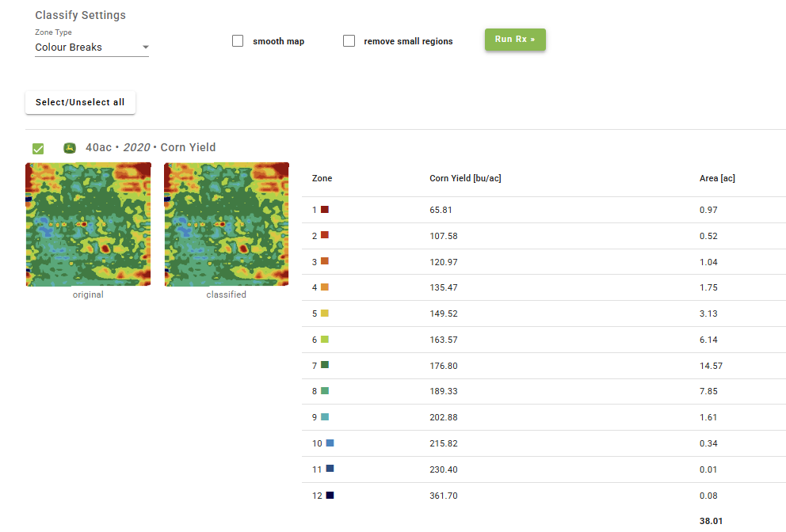This screenshot has height=532, width=786.
Task: Click the 135.47 yield value
Action: [444, 287]
